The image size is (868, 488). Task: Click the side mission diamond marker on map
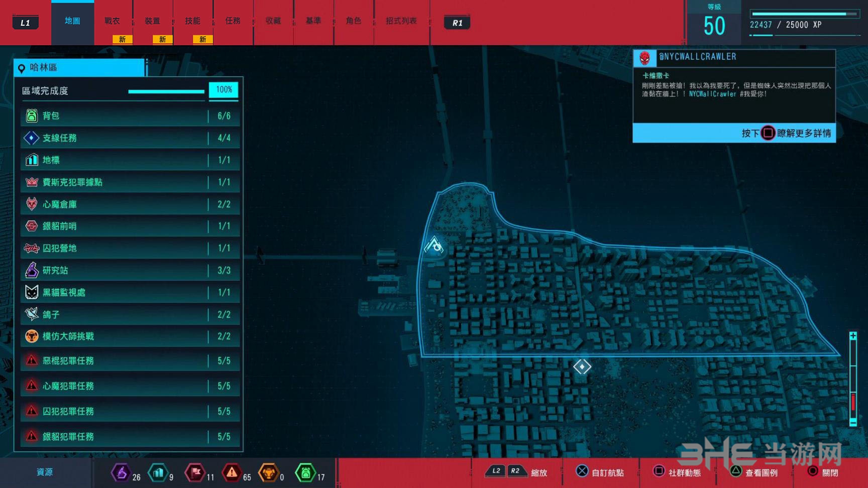tap(582, 367)
